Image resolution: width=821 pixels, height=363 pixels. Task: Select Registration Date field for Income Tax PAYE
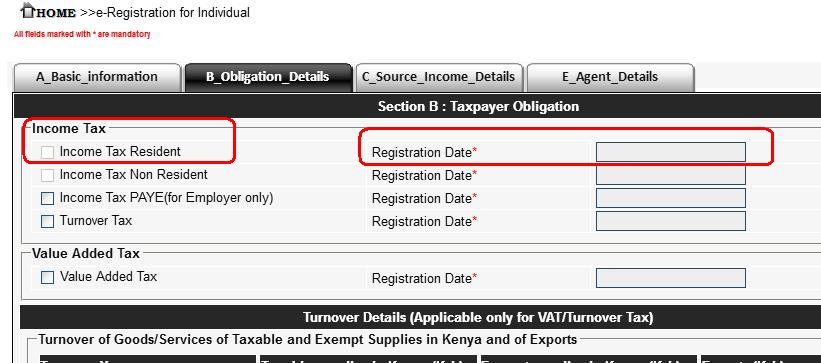(671, 198)
